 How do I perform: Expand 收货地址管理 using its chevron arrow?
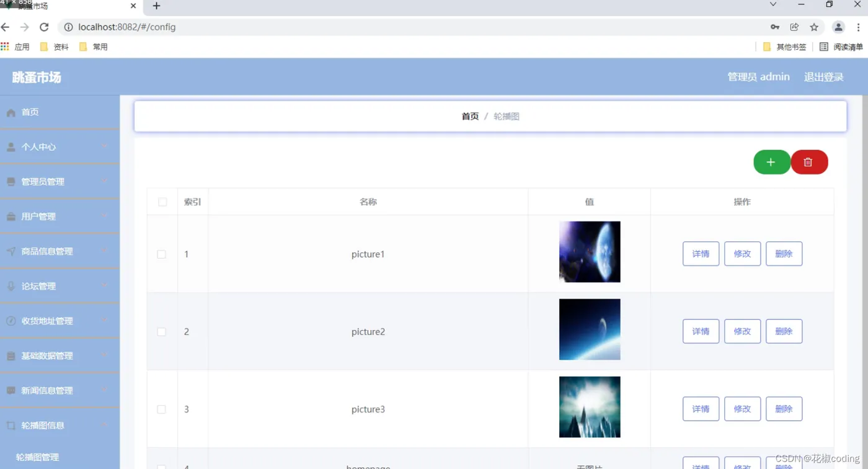(x=104, y=321)
